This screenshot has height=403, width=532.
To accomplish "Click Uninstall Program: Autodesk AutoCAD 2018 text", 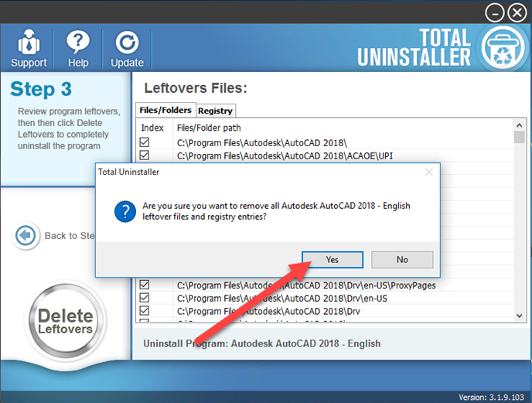I will [261, 343].
